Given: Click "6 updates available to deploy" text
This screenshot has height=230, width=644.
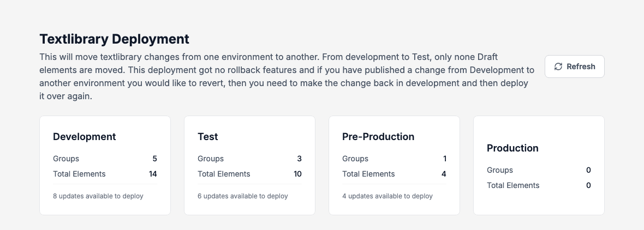Looking at the screenshot, I should (243, 196).
